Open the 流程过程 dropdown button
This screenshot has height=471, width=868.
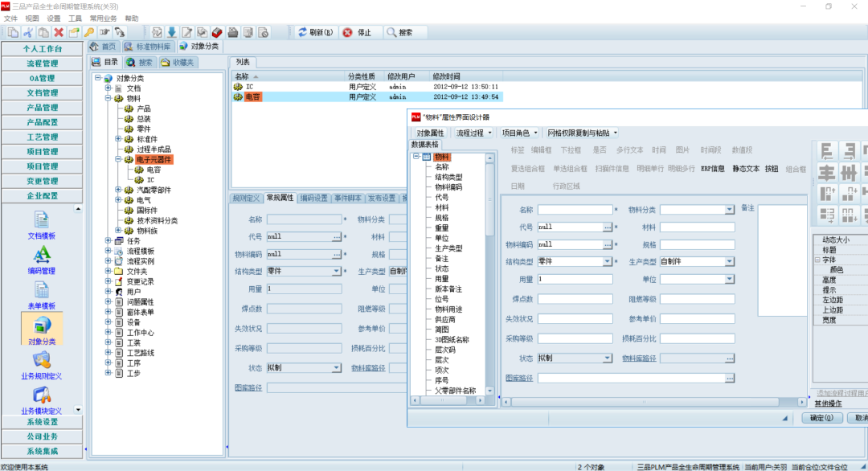(x=473, y=133)
